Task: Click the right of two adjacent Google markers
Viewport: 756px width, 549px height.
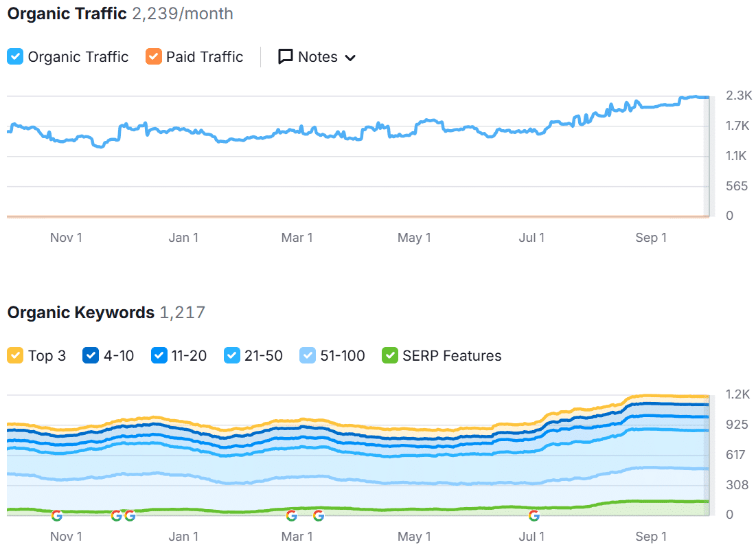Action: tap(130, 515)
